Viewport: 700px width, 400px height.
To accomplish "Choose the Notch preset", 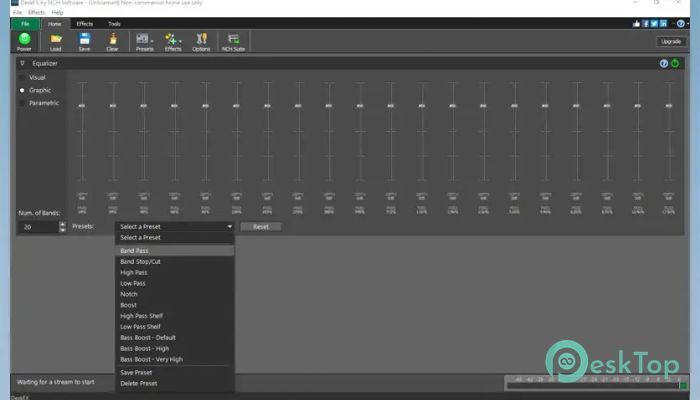I will 175,294.
